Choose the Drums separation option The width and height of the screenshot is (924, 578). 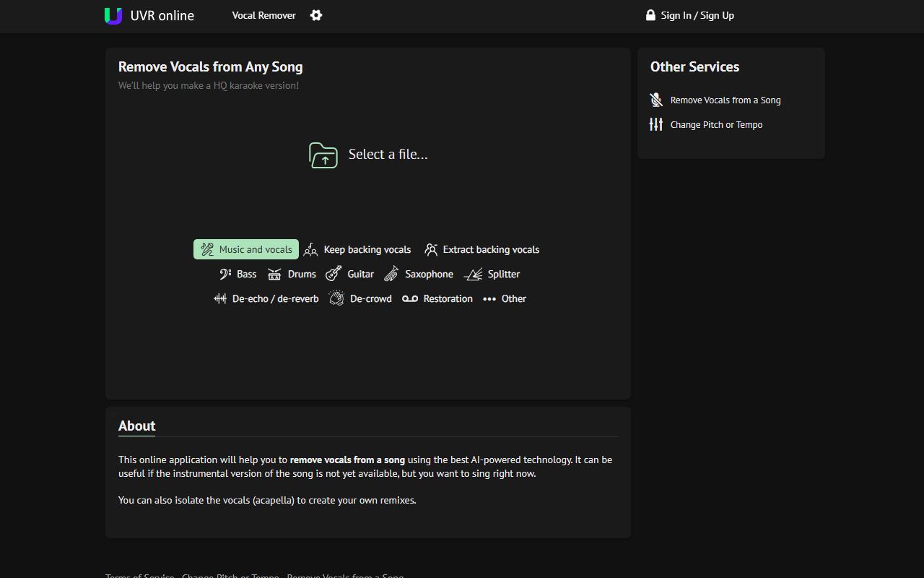coord(292,274)
